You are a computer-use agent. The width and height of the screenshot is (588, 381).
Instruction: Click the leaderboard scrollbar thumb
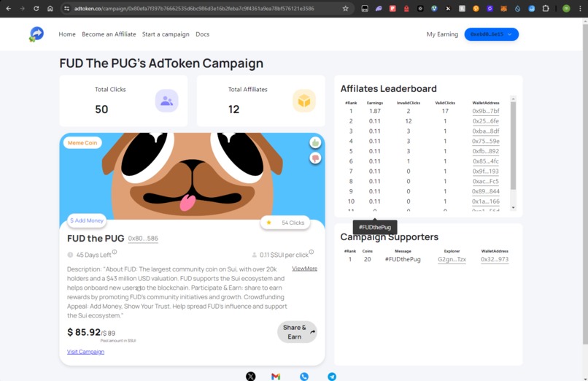tap(514, 145)
